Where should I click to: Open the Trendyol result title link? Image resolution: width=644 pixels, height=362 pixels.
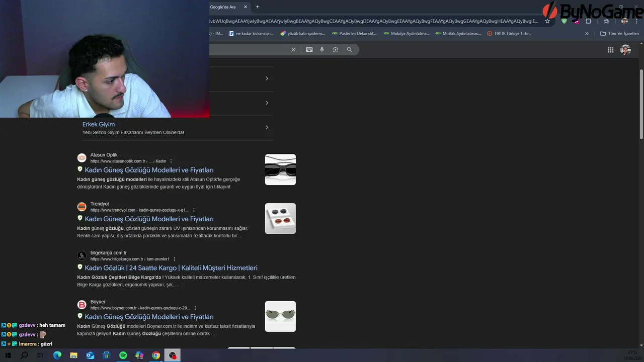[149, 219]
